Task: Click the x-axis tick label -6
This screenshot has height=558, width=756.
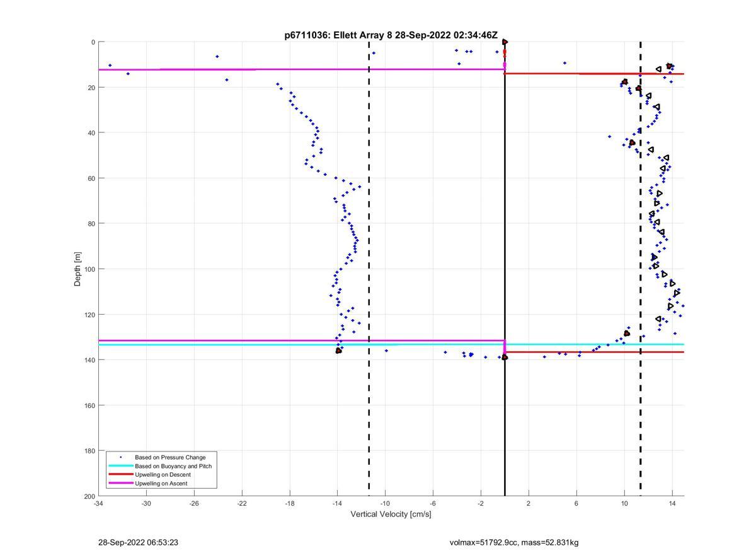Action: tap(433, 503)
